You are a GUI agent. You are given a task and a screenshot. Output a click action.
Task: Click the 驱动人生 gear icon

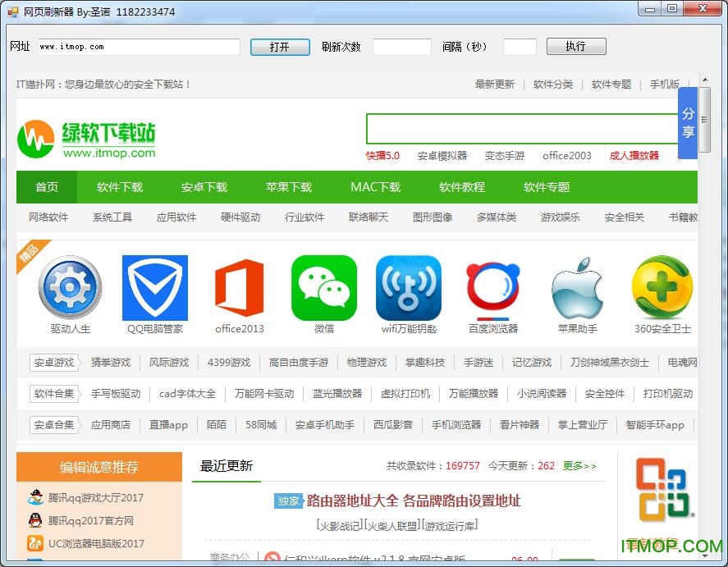click(70, 287)
